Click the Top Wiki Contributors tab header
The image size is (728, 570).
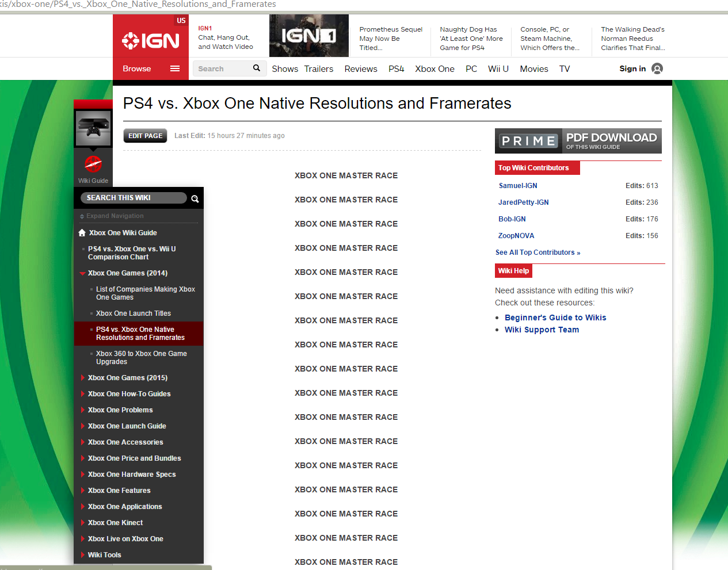538,168
